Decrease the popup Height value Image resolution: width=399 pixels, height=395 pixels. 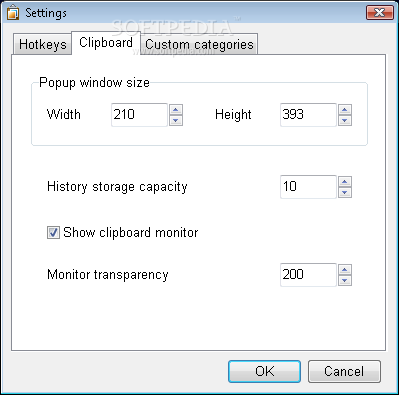click(x=345, y=120)
